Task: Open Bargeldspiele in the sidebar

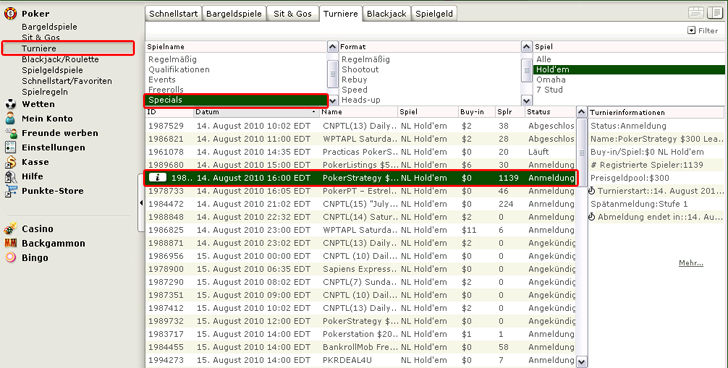Action: pos(50,27)
